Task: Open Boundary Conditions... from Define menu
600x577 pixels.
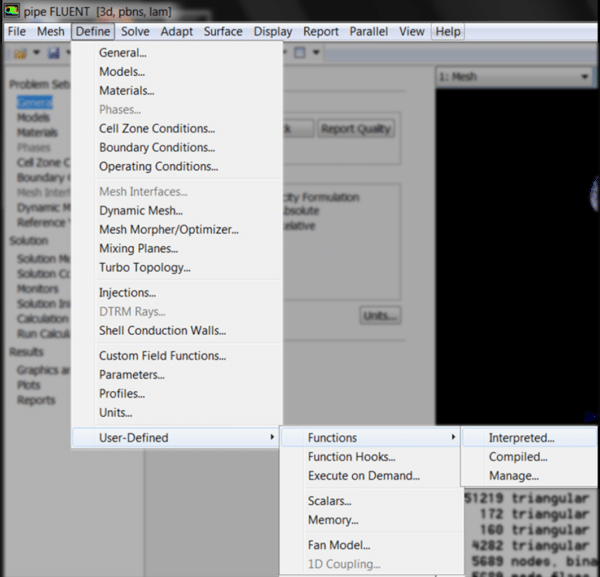Action: (157, 148)
